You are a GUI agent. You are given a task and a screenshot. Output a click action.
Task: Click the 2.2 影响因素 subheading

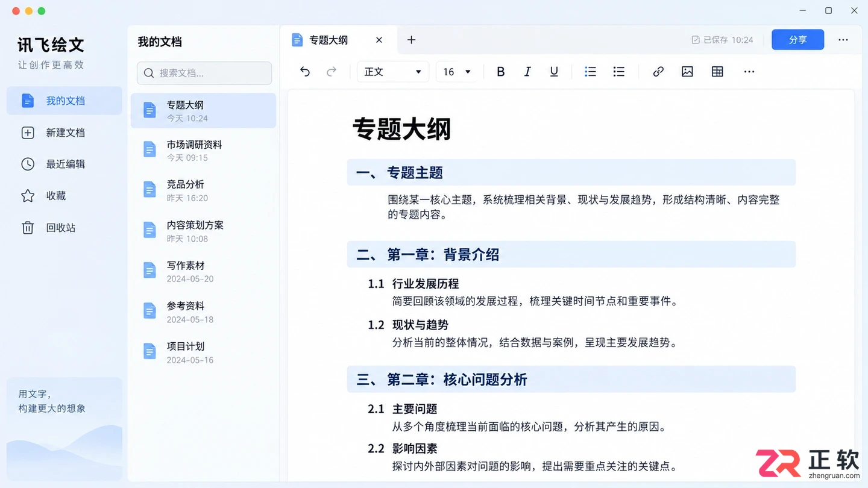tap(403, 449)
